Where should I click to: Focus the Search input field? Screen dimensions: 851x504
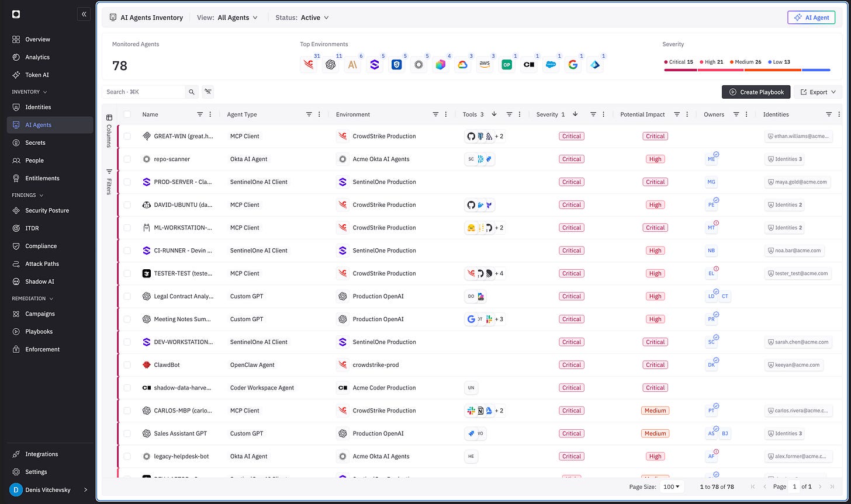[144, 92]
